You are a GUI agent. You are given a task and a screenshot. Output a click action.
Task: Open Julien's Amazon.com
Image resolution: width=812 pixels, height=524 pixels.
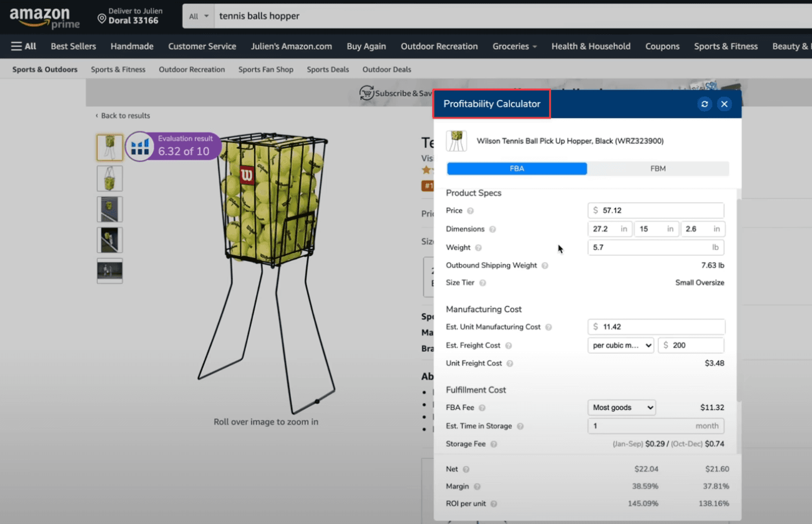[292, 46]
